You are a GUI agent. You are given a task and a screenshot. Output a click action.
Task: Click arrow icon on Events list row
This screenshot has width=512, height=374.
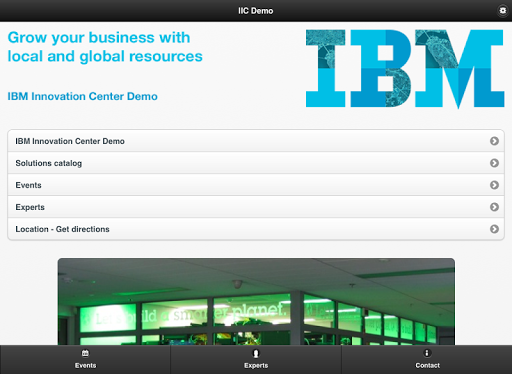[494, 185]
